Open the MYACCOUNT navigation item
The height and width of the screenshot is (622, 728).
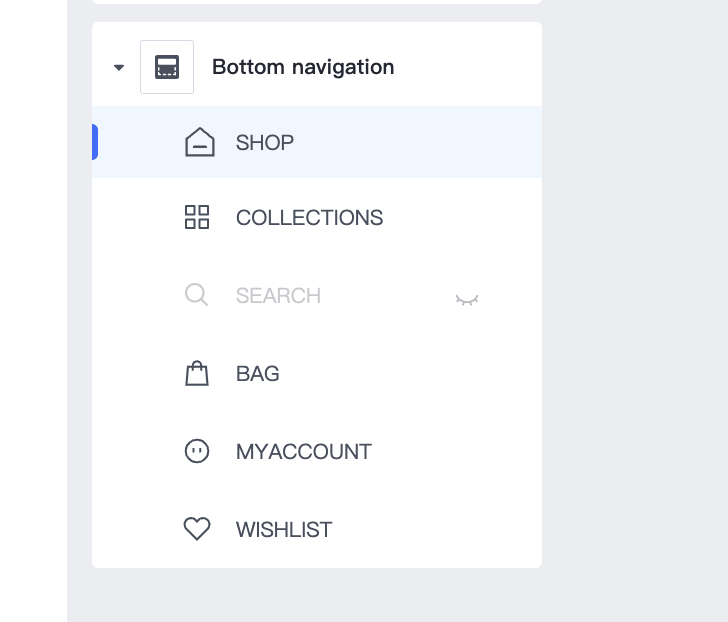pos(304,452)
